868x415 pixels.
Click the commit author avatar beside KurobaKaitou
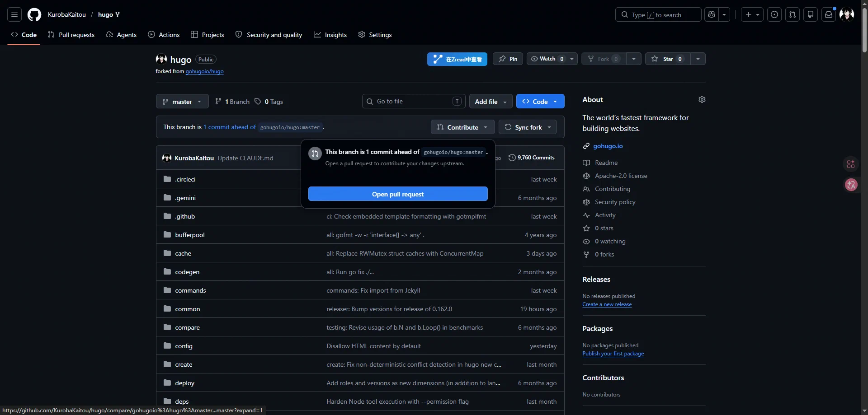pyautogui.click(x=167, y=158)
